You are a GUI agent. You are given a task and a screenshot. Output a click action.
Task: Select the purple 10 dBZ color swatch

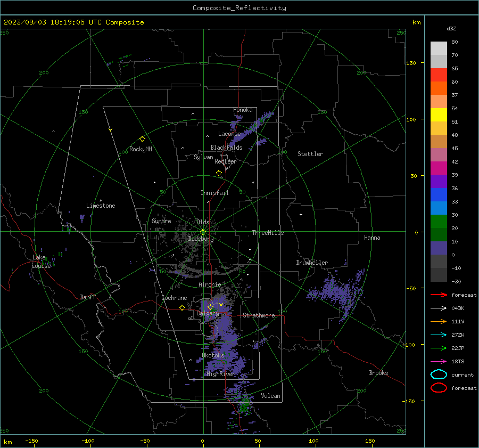(439, 248)
